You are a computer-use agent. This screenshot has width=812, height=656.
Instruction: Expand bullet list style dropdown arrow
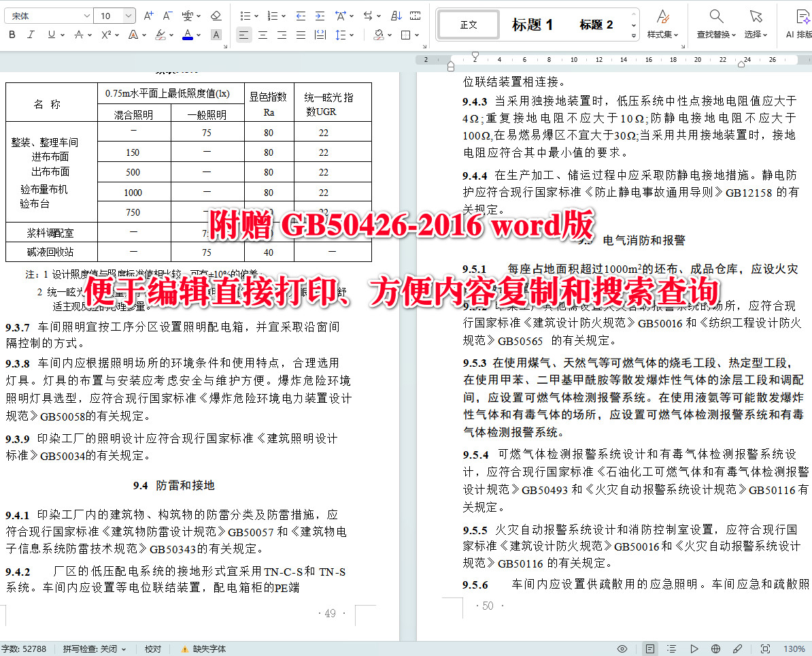click(x=256, y=16)
